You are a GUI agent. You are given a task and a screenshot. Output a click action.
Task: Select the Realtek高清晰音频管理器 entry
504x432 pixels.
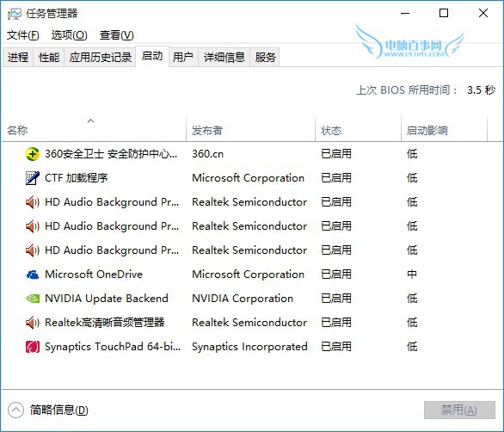point(252,323)
